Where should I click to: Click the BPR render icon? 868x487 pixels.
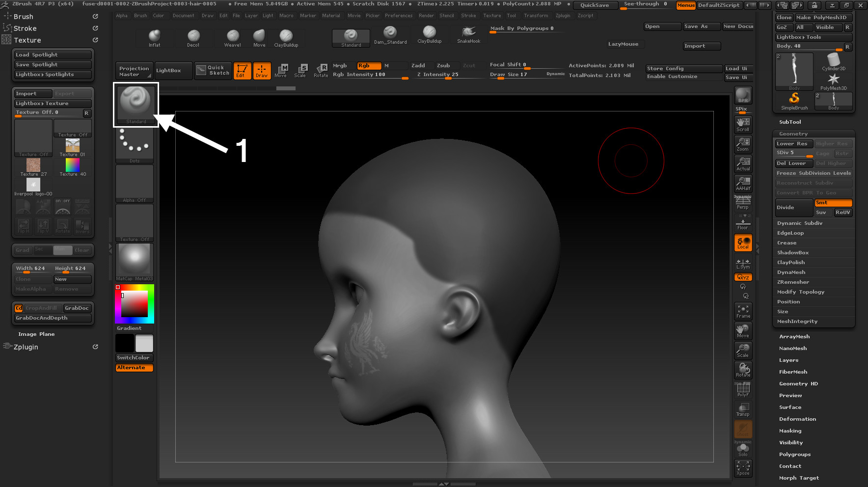[x=743, y=95]
